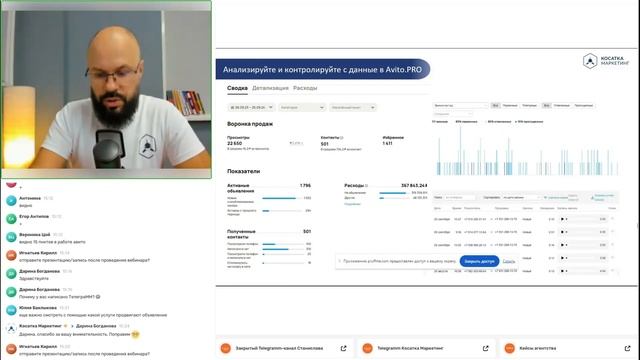Expand the category filter dropdown
This screenshot has width=640, height=360.
coord(302,107)
